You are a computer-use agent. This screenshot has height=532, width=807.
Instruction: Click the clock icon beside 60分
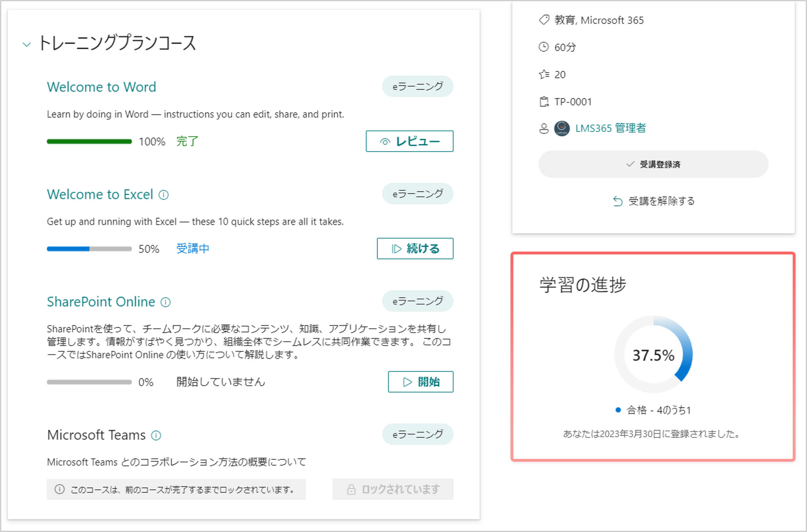tap(544, 47)
